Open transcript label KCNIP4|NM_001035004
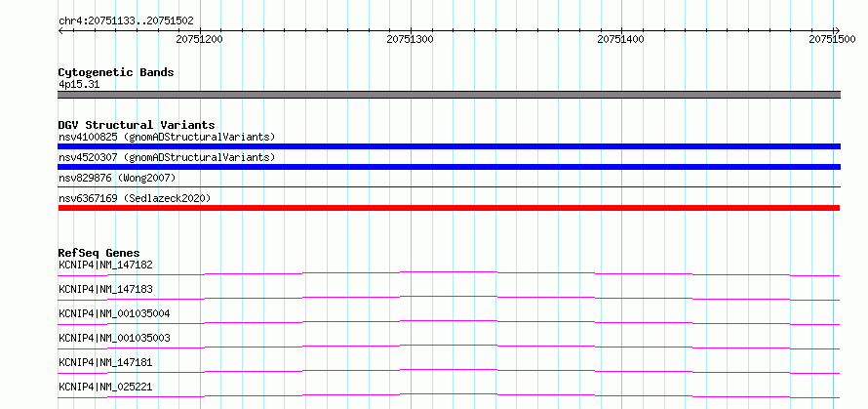 114,313
